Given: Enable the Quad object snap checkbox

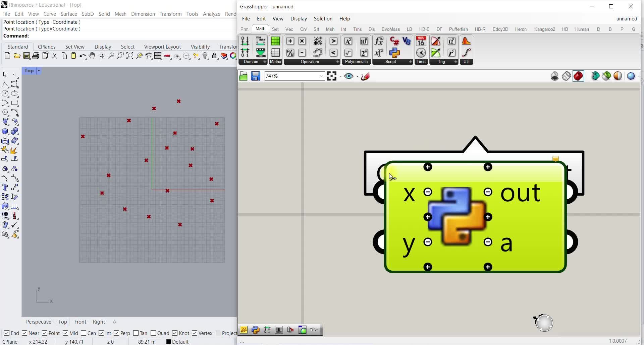Looking at the screenshot, I should coord(153,333).
